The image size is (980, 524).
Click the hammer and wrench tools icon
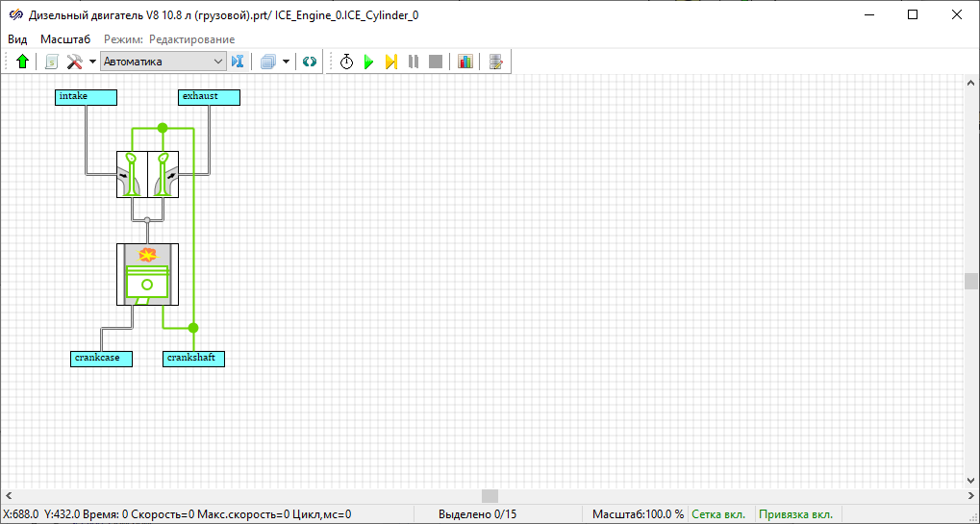pos(75,62)
